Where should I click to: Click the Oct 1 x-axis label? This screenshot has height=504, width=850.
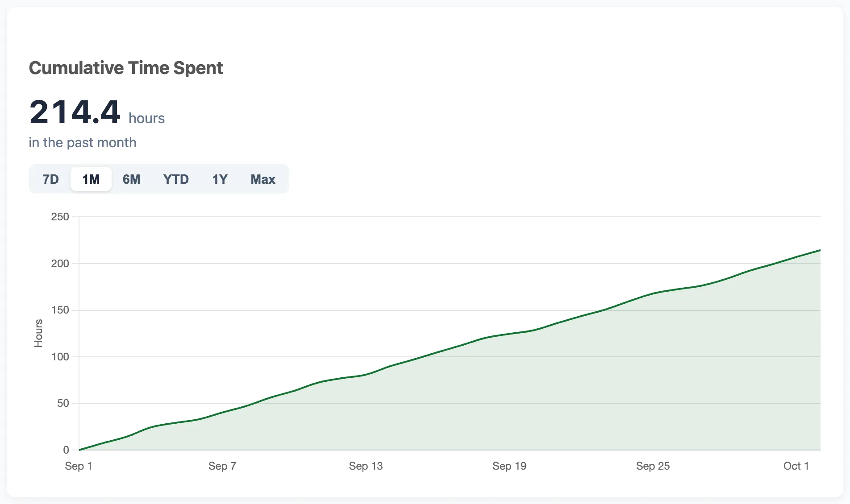pyautogui.click(x=796, y=466)
